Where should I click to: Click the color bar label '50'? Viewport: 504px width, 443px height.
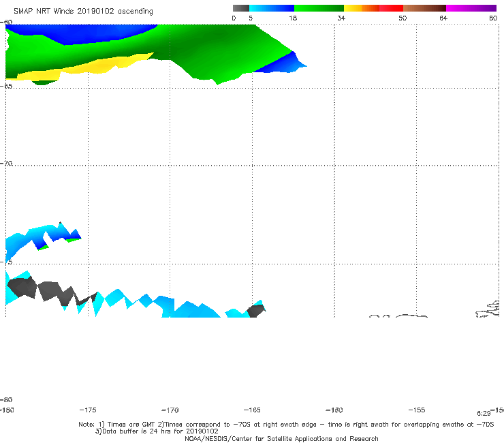tap(403, 18)
